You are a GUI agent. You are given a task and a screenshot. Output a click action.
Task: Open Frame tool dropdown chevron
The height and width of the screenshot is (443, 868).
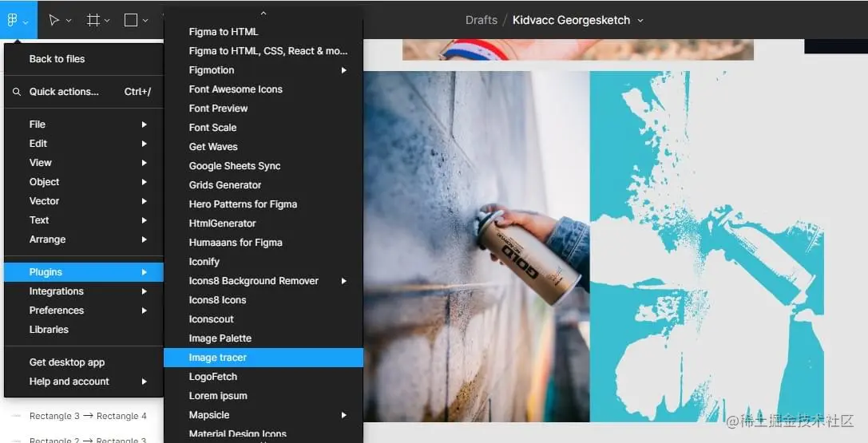107,21
